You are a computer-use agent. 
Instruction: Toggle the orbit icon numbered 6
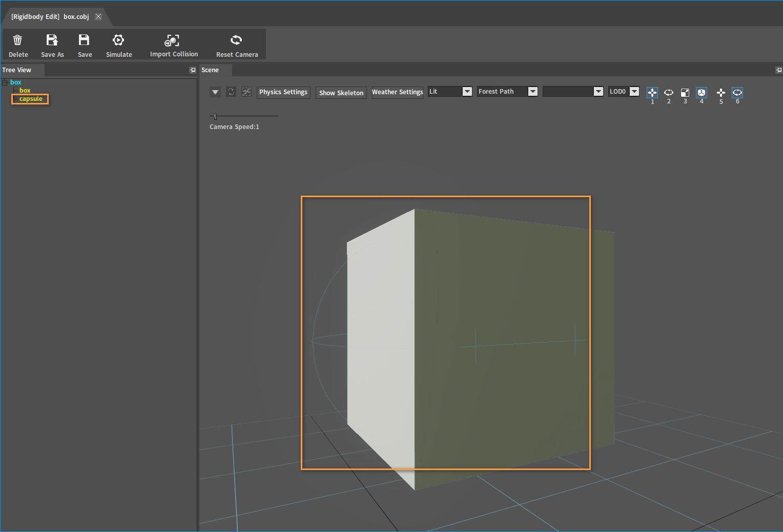(x=737, y=93)
